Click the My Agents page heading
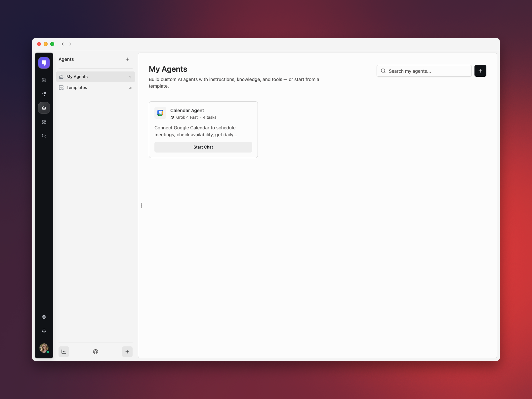The image size is (532, 399). click(168, 69)
